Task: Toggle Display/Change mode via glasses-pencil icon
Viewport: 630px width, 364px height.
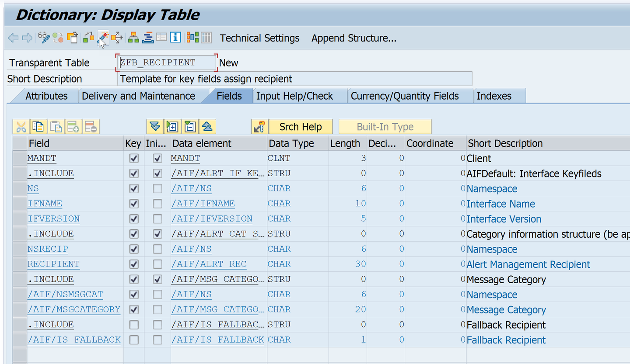Action: [44, 38]
